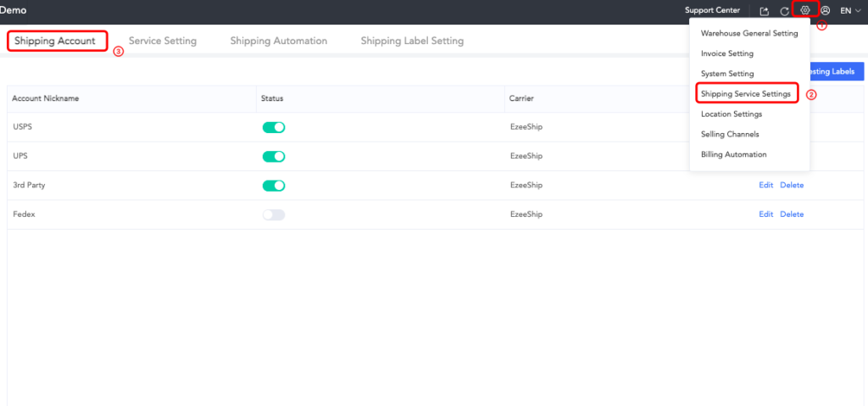868x406 pixels.
Task: Delete the Fedex account
Action: click(x=792, y=214)
